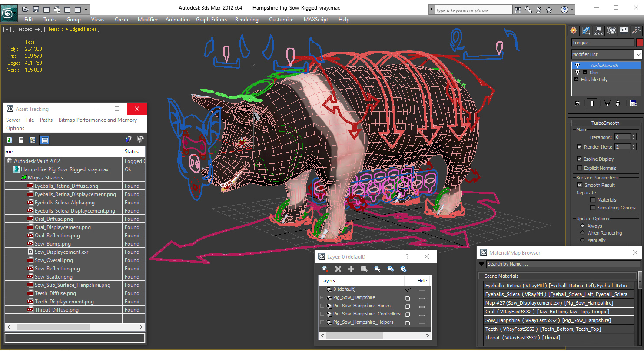The width and height of the screenshot is (644, 352).
Task: Open the Utilities hammer panel tab
Action: pyautogui.click(x=636, y=30)
